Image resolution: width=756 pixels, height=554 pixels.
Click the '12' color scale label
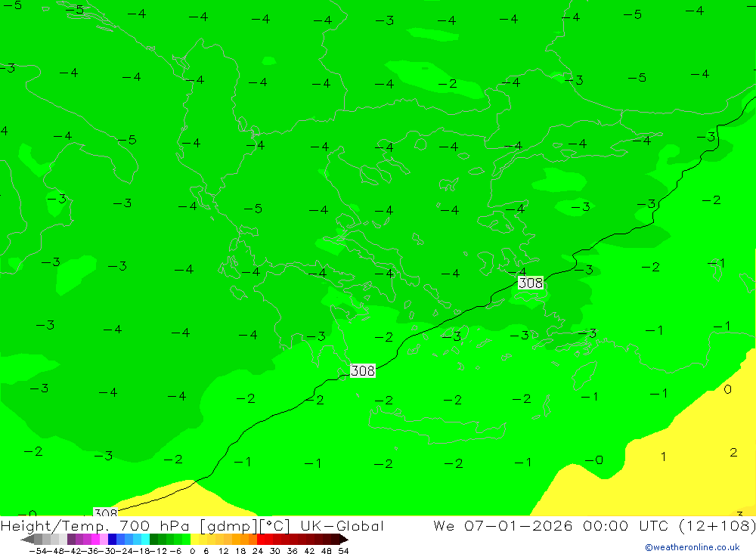224,551
